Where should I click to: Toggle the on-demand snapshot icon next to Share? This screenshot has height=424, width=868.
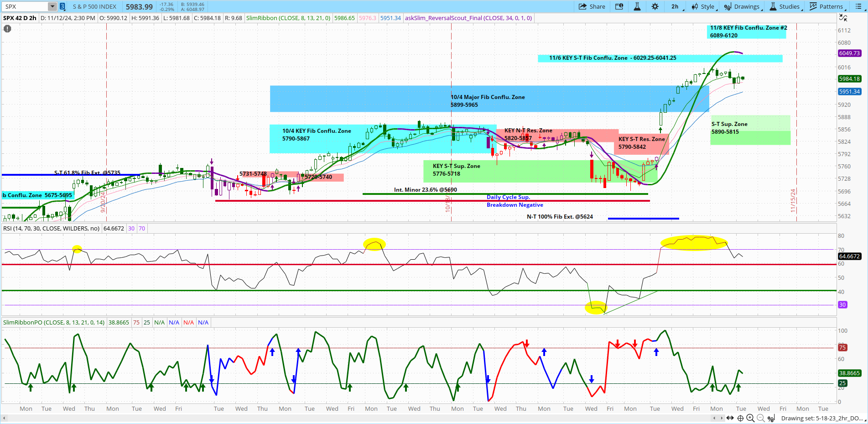tap(619, 6)
